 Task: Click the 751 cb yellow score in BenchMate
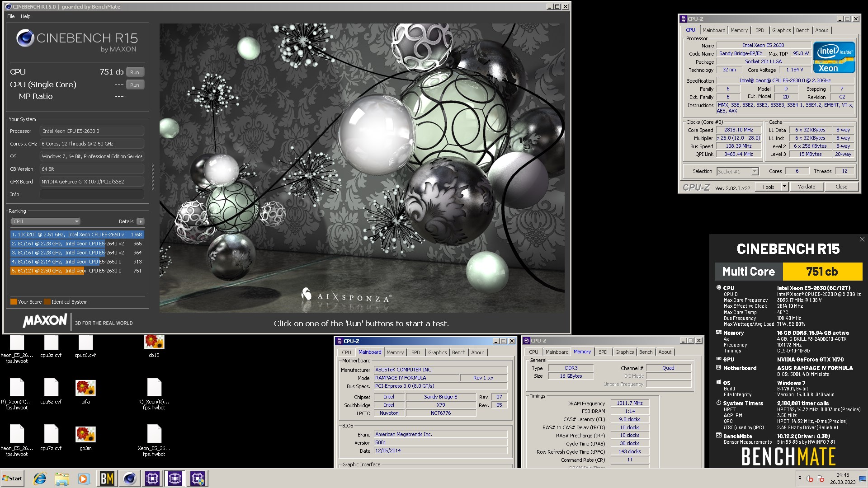coord(822,272)
